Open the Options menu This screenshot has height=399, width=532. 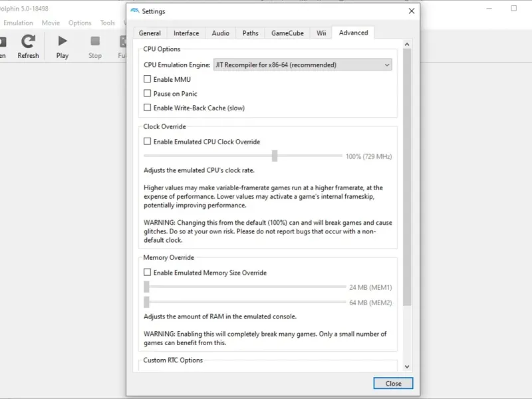[80, 23]
